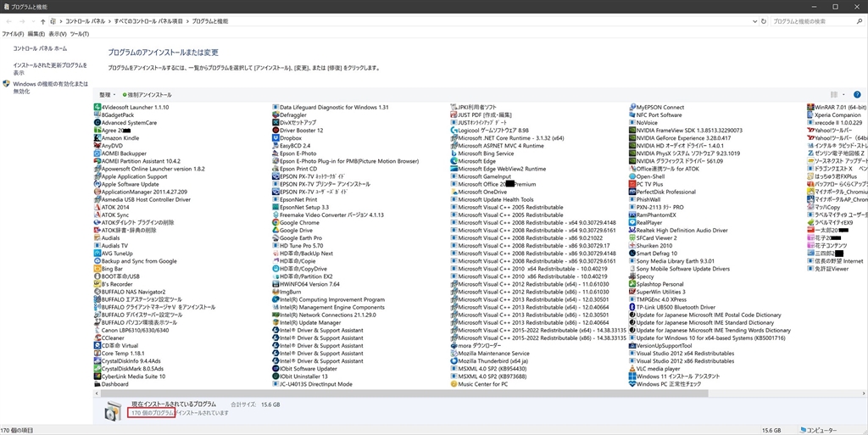Open the view options dropdown arrow
This screenshot has height=435, width=868.
click(x=843, y=95)
